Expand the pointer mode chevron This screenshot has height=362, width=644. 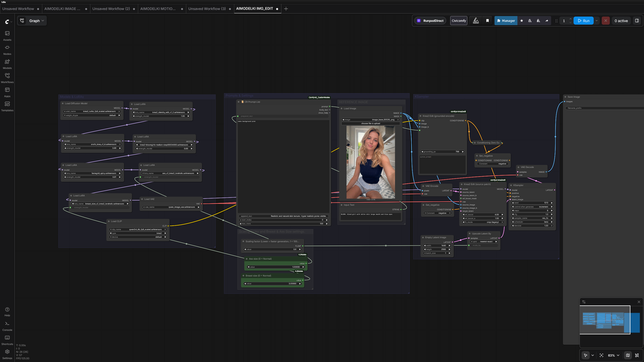[x=593, y=355]
